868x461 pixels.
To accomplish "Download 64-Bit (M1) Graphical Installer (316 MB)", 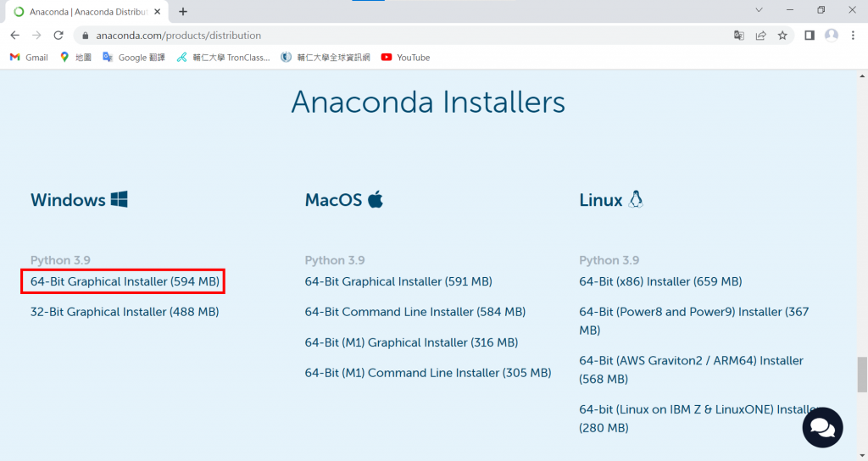I will pyautogui.click(x=411, y=342).
